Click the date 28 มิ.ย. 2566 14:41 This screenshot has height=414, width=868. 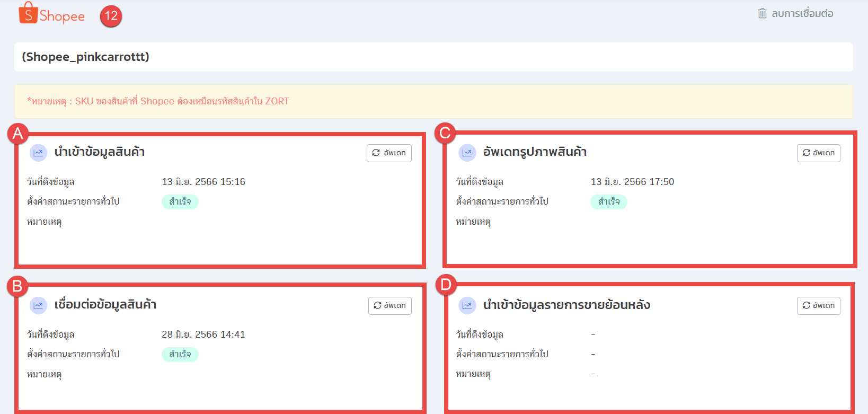(x=203, y=334)
